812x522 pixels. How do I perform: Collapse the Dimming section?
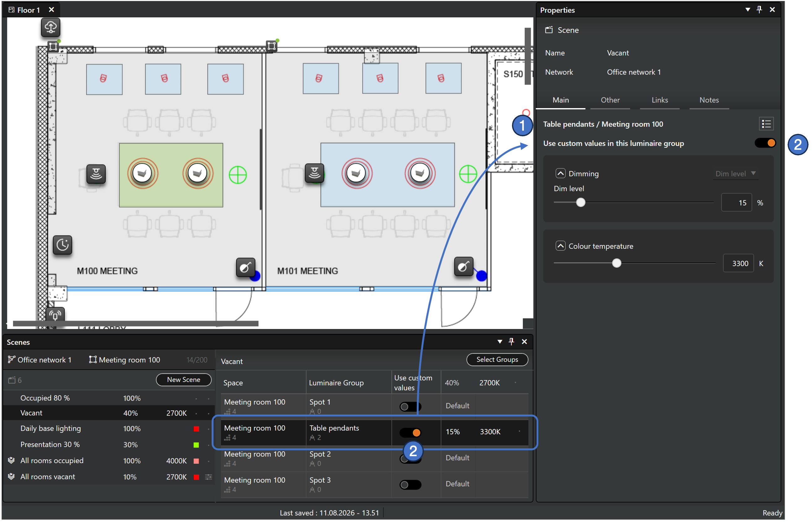pyautogui.click(x=560, y=174)
